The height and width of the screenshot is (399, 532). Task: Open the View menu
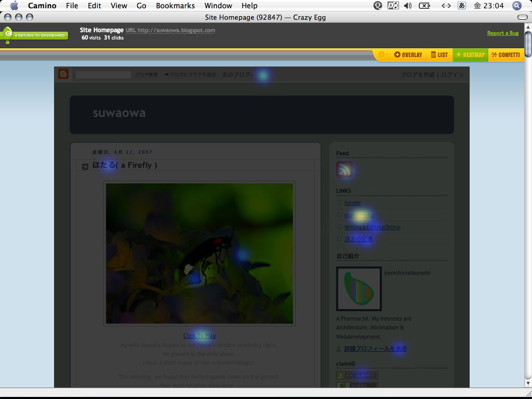click(119, 5)
